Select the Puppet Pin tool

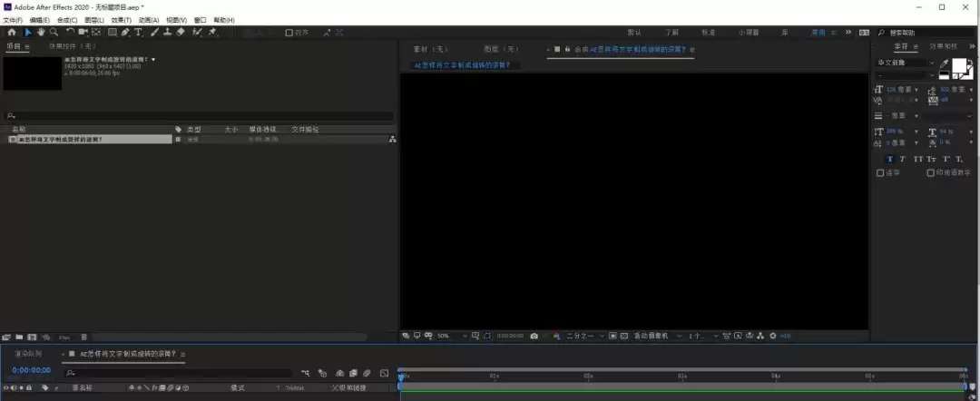tap(212, 32)
